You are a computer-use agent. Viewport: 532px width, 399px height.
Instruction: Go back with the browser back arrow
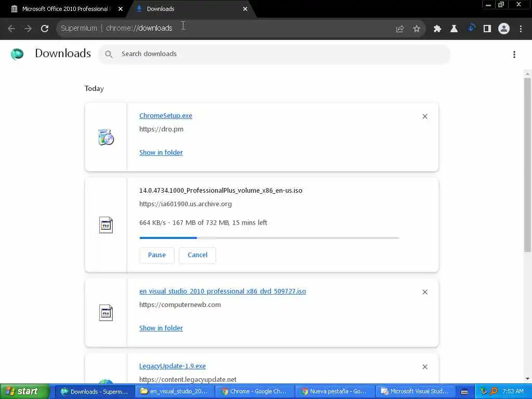click(x=11, y=29)
